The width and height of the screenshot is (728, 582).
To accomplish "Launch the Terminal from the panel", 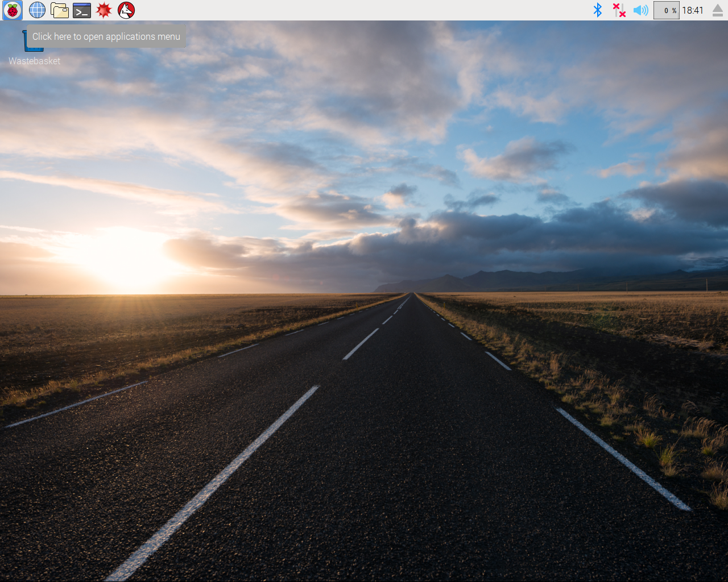I will (x=82, y=10).
